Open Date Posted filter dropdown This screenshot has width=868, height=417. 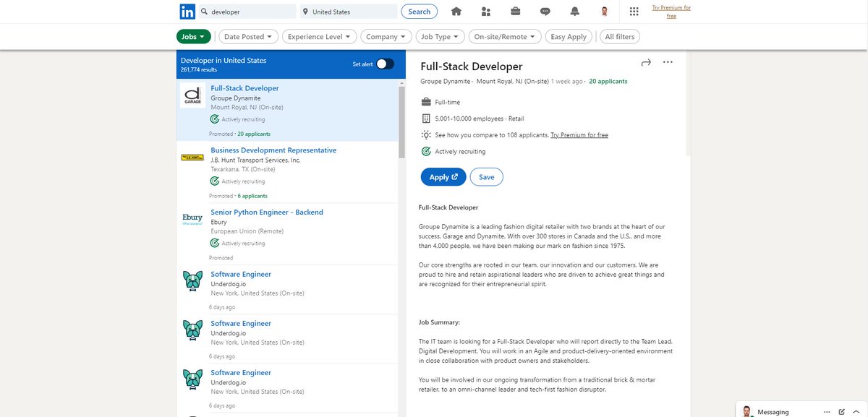248,36
